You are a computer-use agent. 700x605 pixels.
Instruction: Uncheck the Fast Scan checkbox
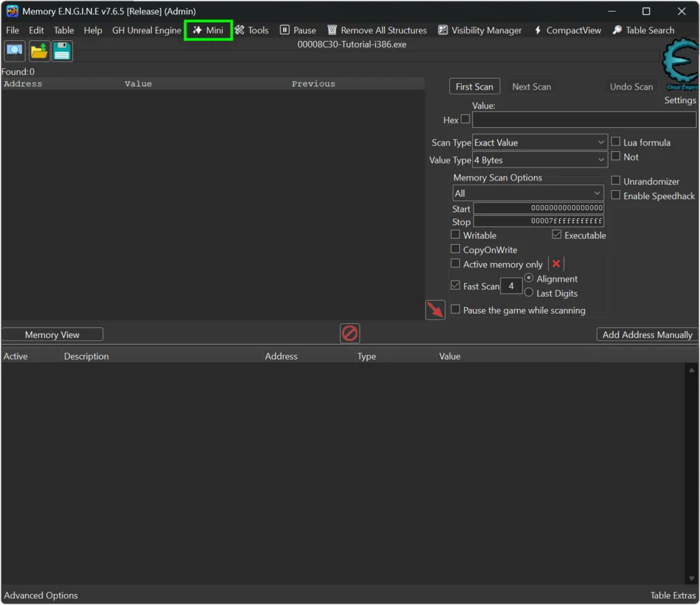coord(455,285)
